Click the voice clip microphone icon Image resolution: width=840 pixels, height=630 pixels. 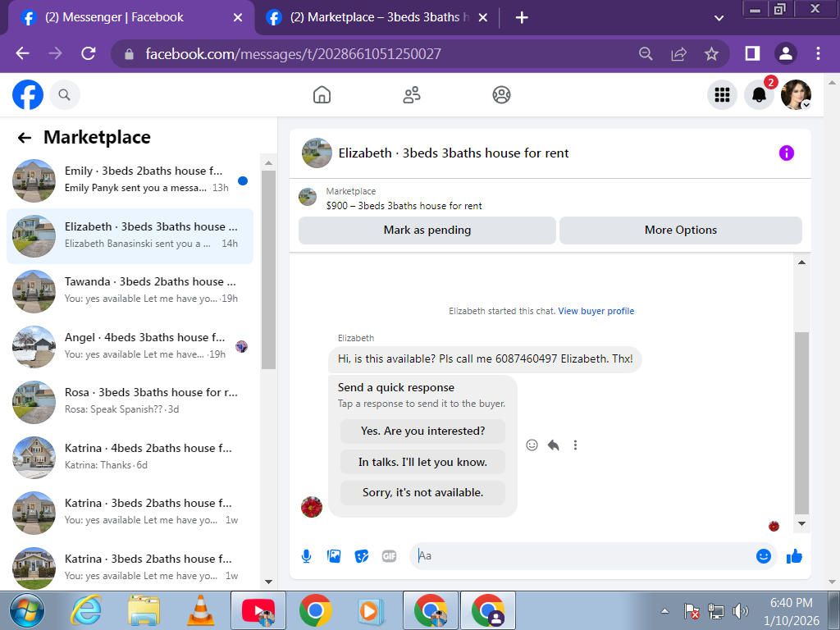(307, 556)
